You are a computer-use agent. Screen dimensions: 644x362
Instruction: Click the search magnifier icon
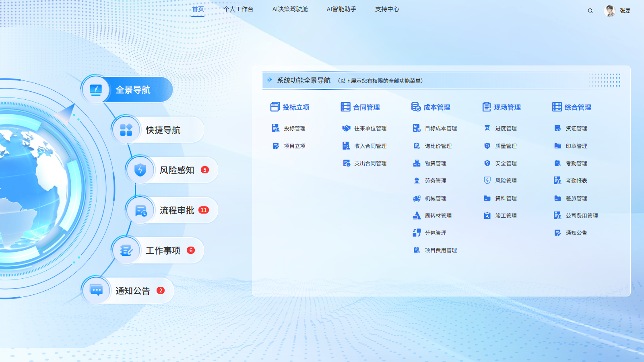[590, 11]
